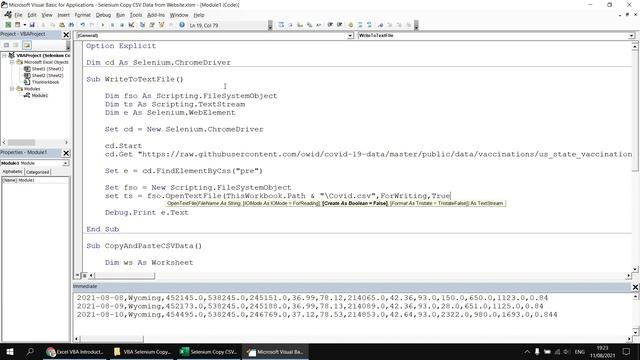This screenshot has width=640, height=360.
Task: Switch to the Categorized properties tab
Action: [38, 172]
